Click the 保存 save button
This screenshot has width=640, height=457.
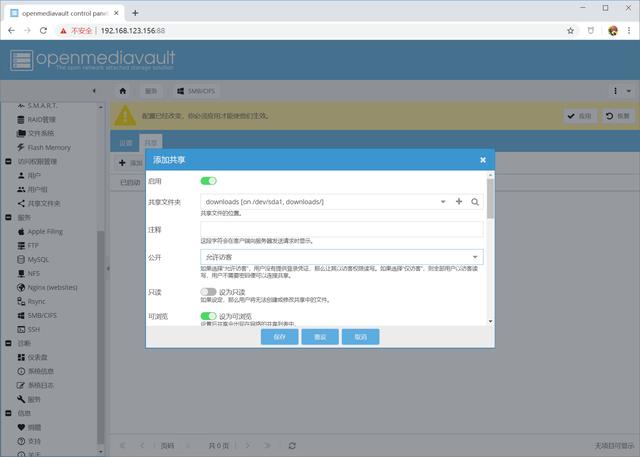click(x=280, y=337)
